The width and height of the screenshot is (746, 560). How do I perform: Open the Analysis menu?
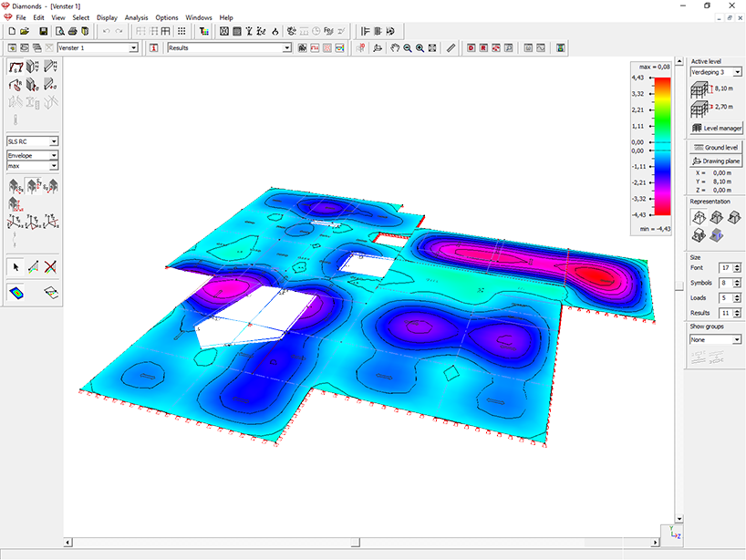coord(136,17)
